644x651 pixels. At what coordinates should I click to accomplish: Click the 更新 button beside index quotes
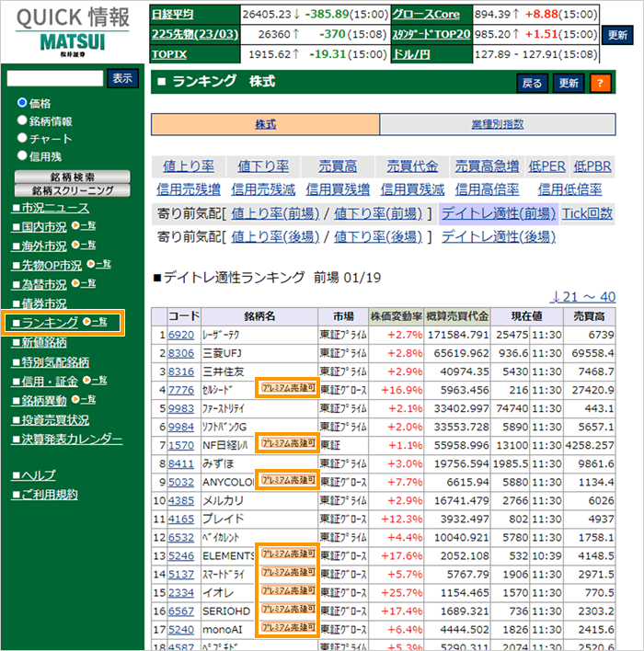tap(617, 35)
